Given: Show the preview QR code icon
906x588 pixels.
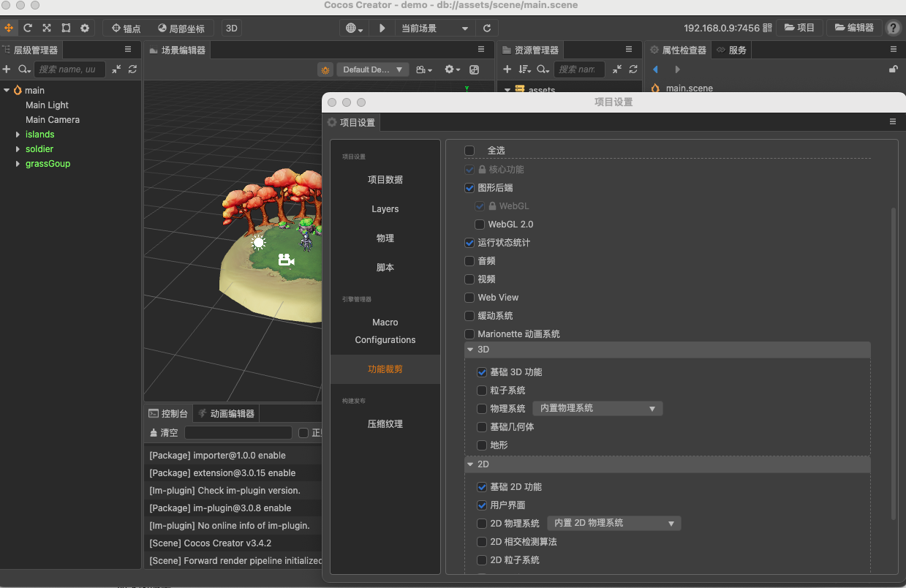Looking at the screenshot, I should click(x=767, y=28).
